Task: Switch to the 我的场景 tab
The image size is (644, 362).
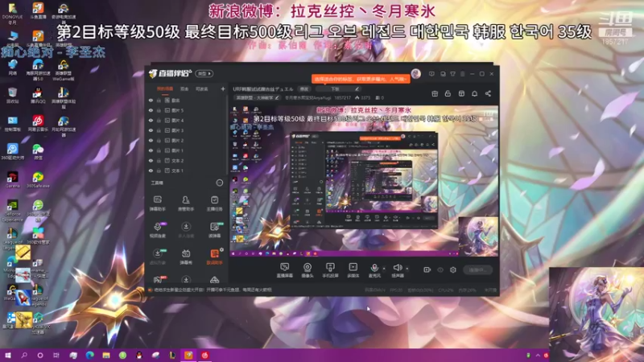Action: (165, 88)
